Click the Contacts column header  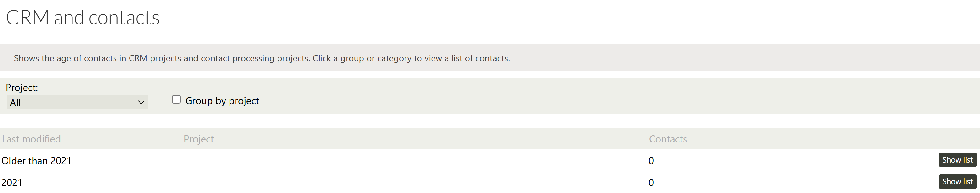668,139
